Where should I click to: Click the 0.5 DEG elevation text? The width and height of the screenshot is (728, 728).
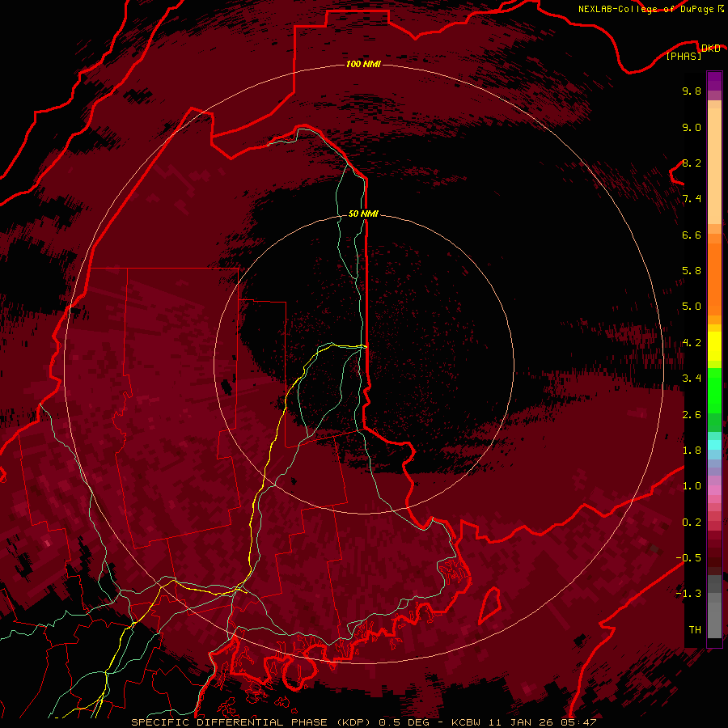click(x=404, y=722)
